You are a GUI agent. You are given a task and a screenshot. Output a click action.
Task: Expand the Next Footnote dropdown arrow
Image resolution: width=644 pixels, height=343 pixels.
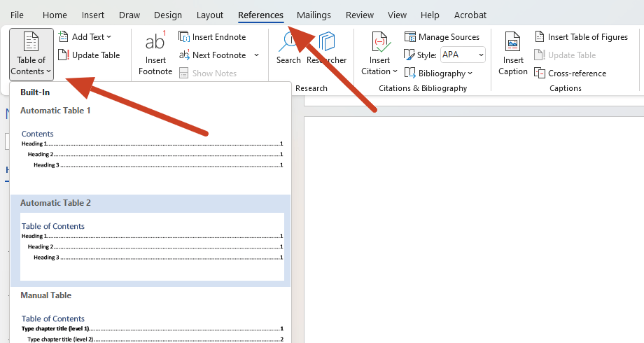(x=257, y=55)
